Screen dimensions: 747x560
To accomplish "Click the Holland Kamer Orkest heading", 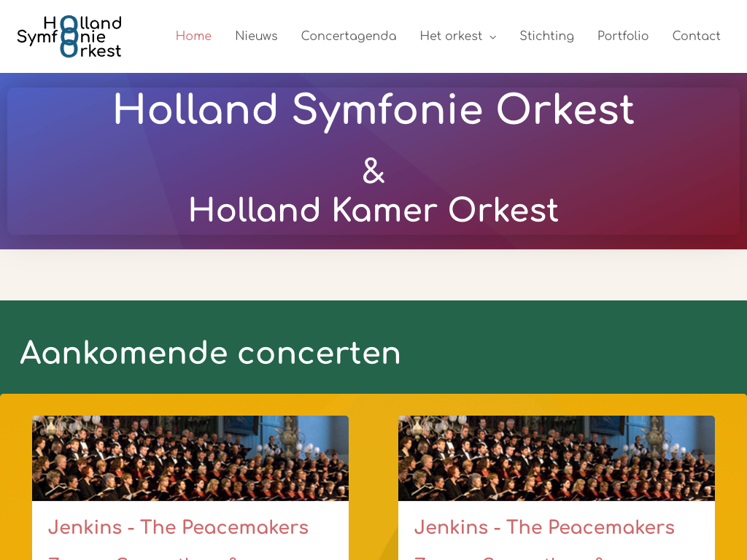I will point(373,210).
